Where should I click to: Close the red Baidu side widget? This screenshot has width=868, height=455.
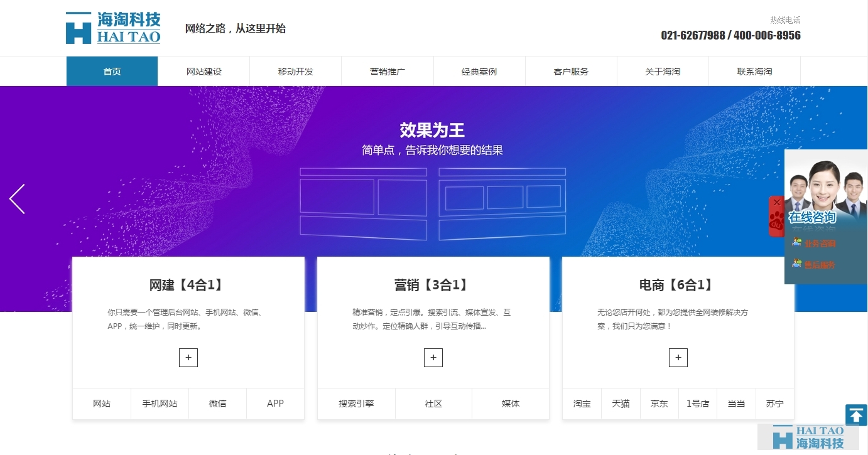coord(777,203)
